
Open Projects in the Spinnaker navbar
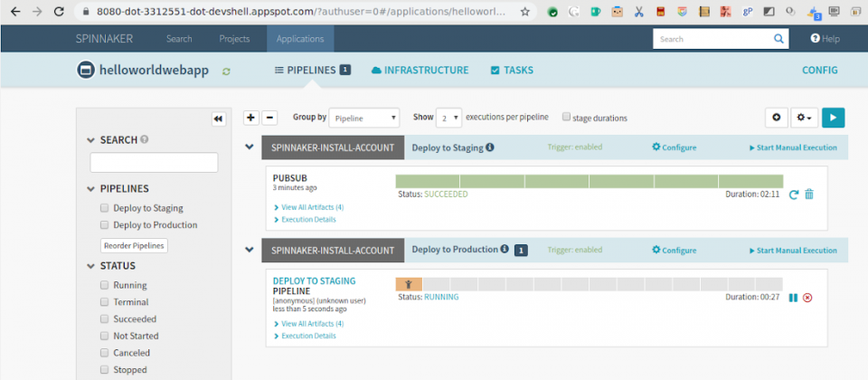coord(234,39)
